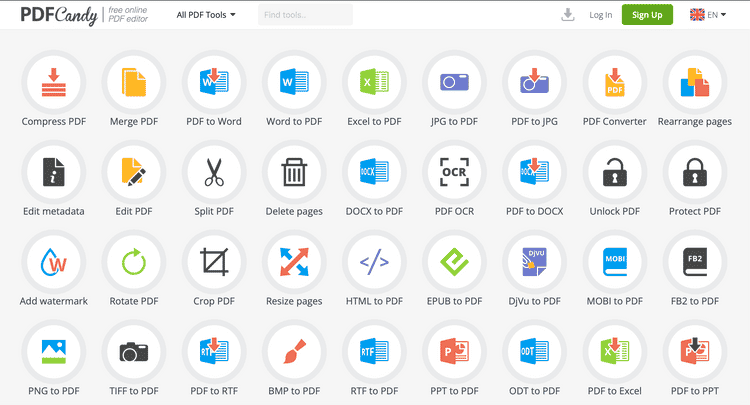Click the 'PDF OCR' text label
The width and height of the screenshot is (750, 405).
click(x=454, y=211)
